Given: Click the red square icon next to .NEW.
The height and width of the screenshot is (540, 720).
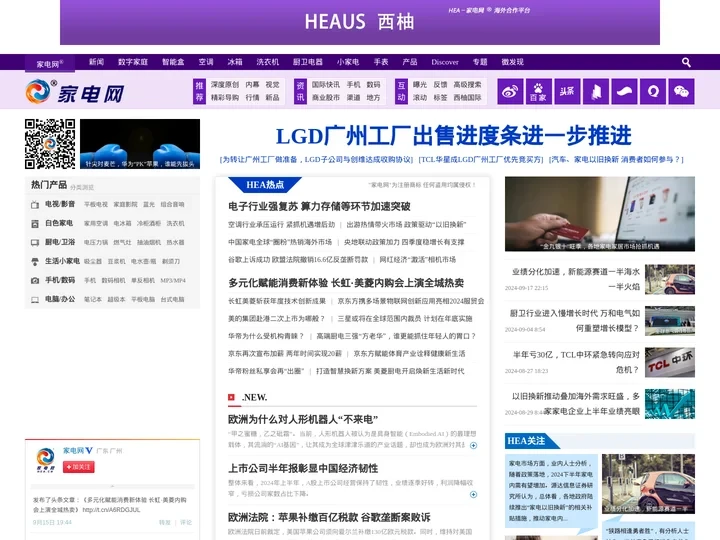Looking at the screenshot, I should pyautogui.click(x=231, y=397).
